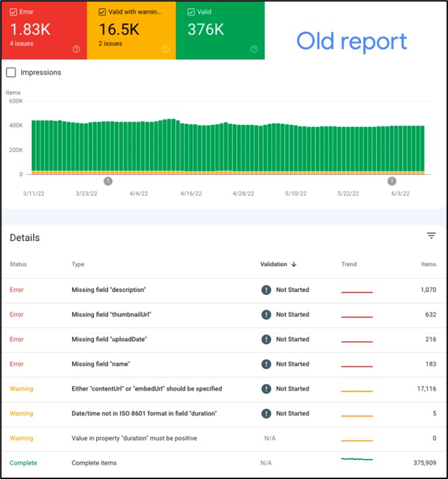Screen dimensions: 448x479
Task: Open help icon on Valid card
Action: pos(254,49)
